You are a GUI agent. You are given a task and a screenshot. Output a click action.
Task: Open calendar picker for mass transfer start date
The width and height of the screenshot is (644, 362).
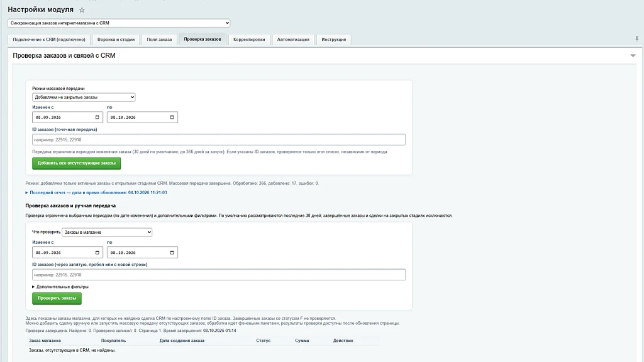click(97, 118)
